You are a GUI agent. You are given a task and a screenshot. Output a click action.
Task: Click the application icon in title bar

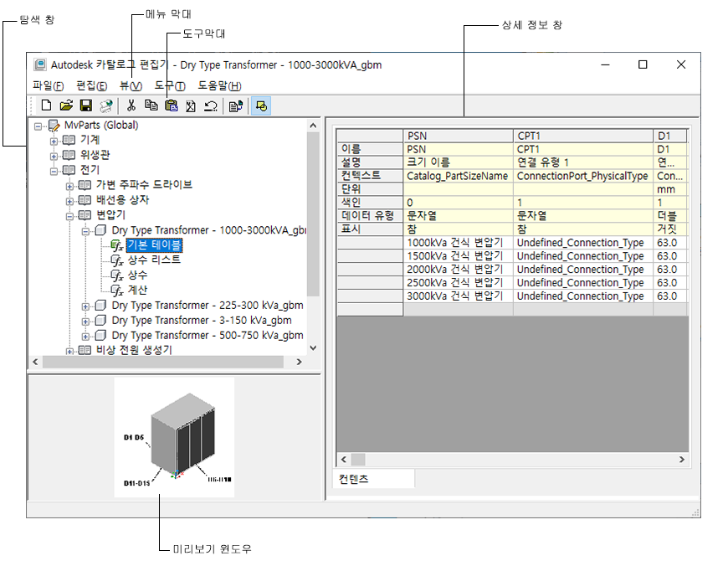point(40,64)
